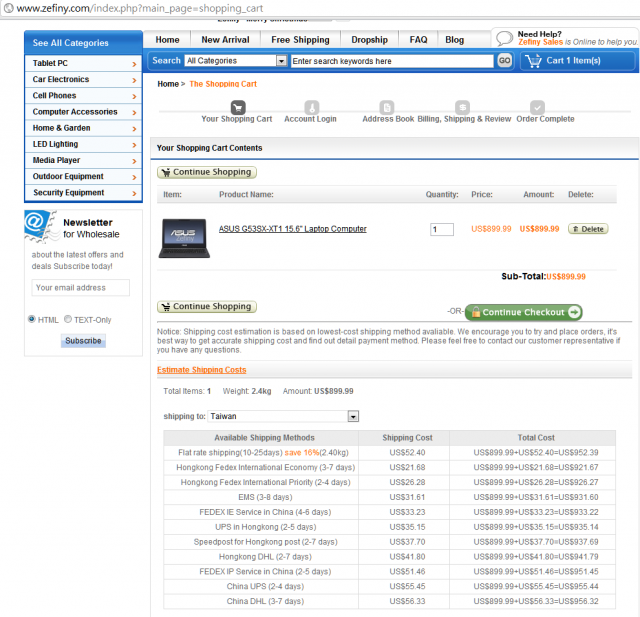Click the Subscribe newsletter button
This screenshot has width=640, height=617.
(x=83, y=341)
